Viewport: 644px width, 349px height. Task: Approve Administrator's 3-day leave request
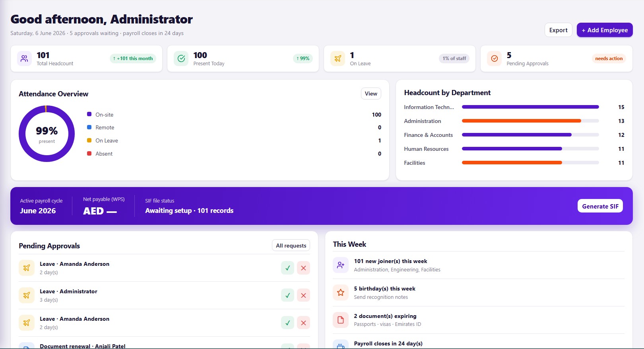[287, 295]
